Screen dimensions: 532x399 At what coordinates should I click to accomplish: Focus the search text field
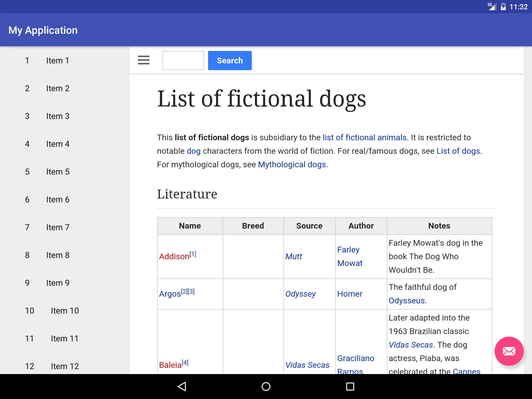click(183, 61)
